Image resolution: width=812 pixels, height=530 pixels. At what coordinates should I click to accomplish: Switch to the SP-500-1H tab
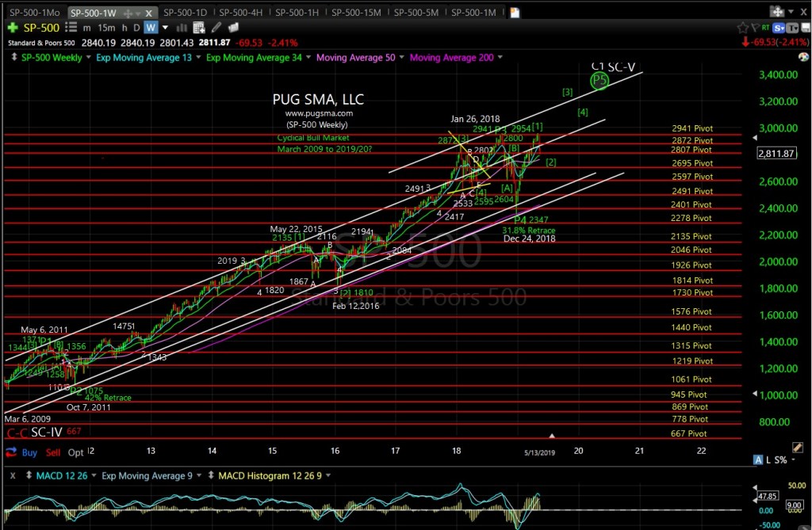[297, 13]
